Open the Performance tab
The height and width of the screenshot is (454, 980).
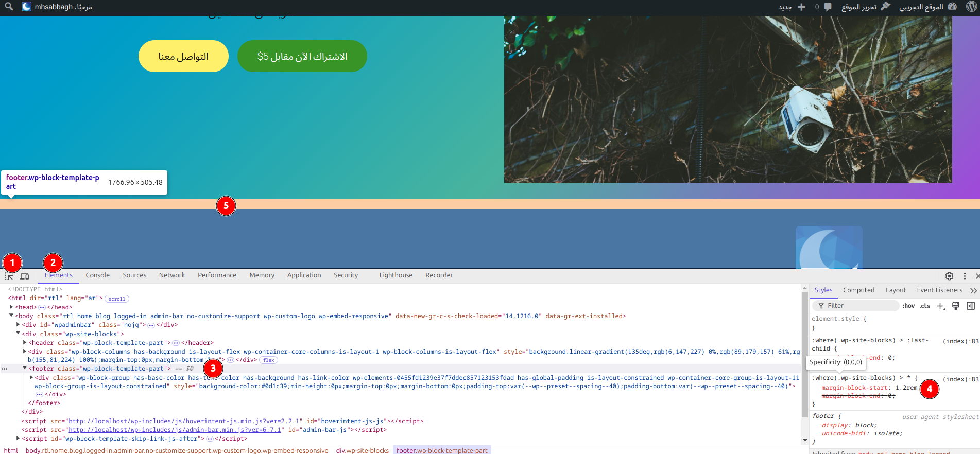point(217,275)
